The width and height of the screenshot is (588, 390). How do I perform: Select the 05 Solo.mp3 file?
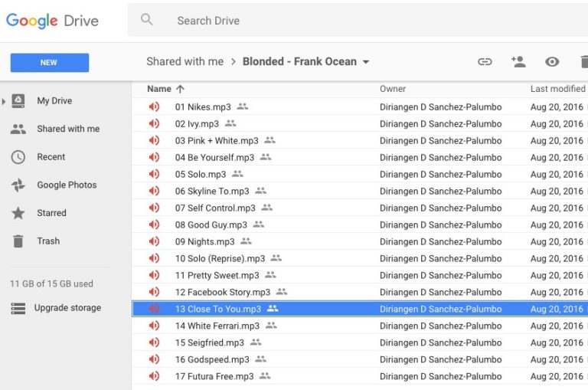click(x=201, y=175)
